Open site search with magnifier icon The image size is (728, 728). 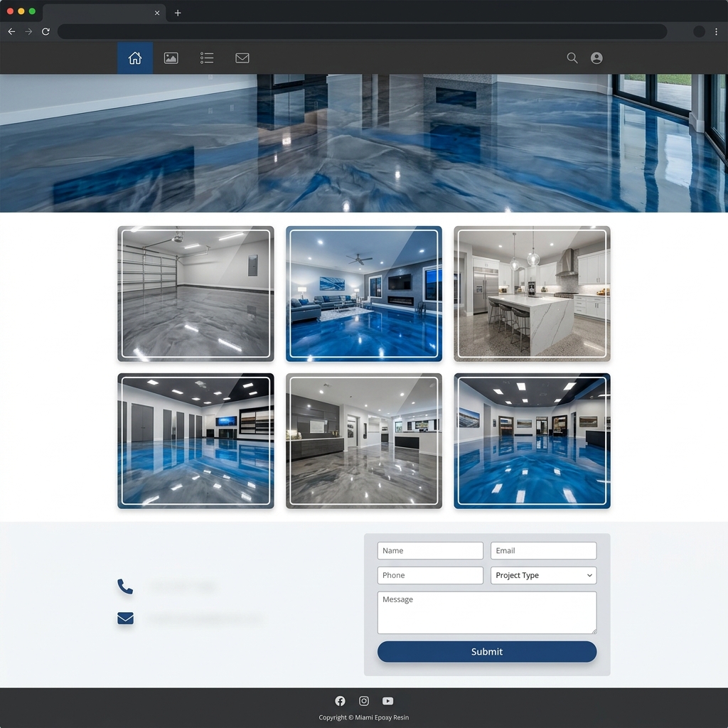tap(572, 58)
